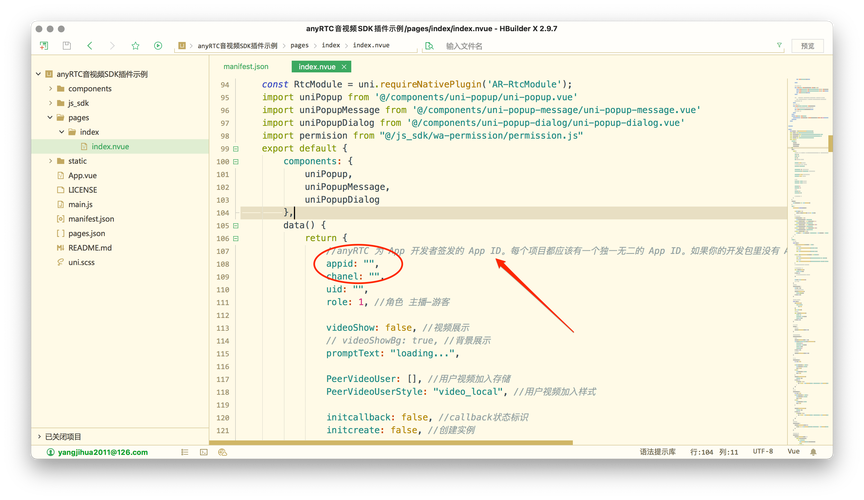Click the outline list icon in status bar
This screenshot has width=864, height=500.
[x=185, y=452]
